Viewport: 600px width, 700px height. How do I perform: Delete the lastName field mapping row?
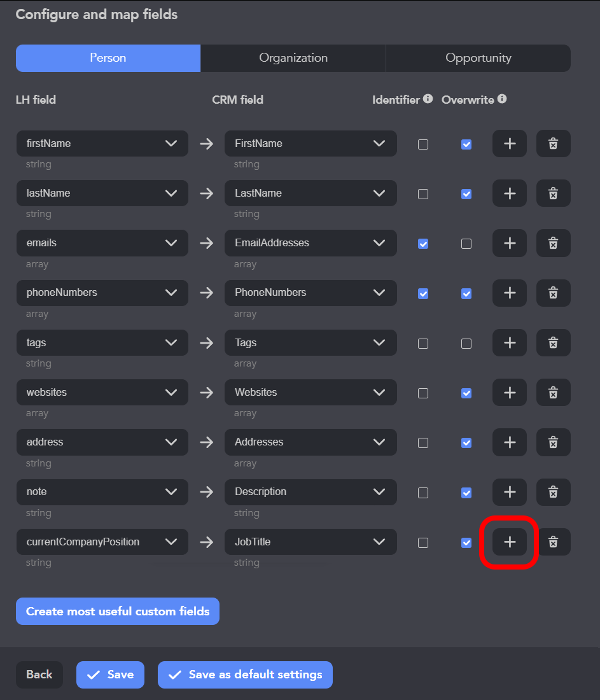pos(553,193)
